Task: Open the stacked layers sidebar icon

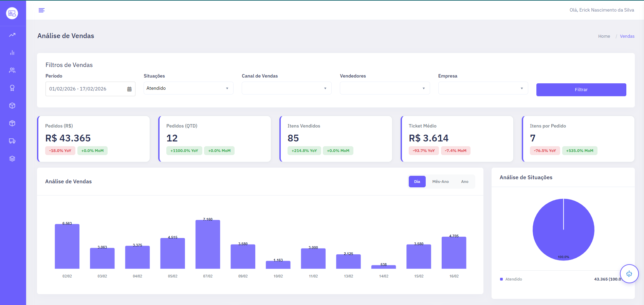Action: [12, 159]
